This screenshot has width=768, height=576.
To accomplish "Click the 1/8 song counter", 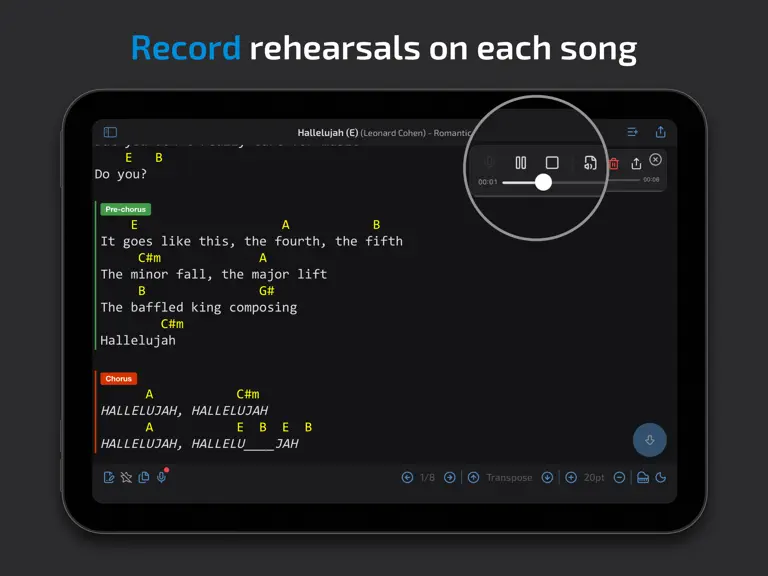I will click(427, 478).
